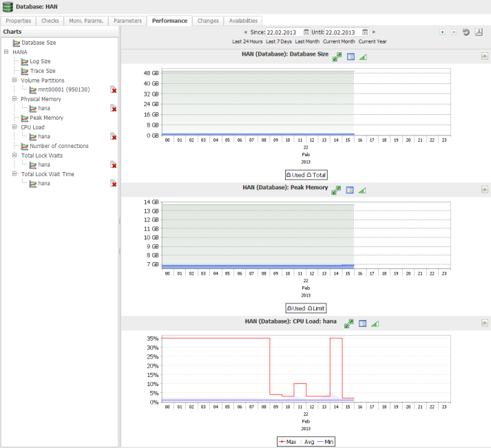Collapse the Total Lock Wait Time node
Viewport: 491px width, 448px height.
tap(14, 173)
